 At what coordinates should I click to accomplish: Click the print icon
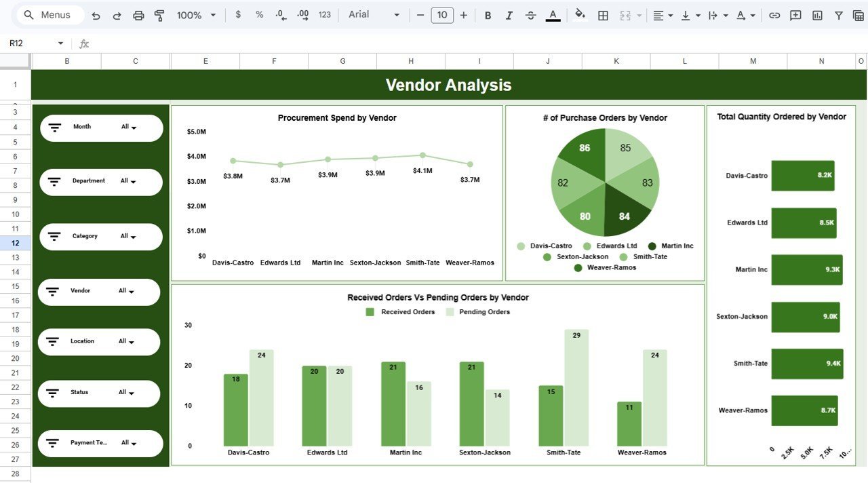click(x=138, y=15)
